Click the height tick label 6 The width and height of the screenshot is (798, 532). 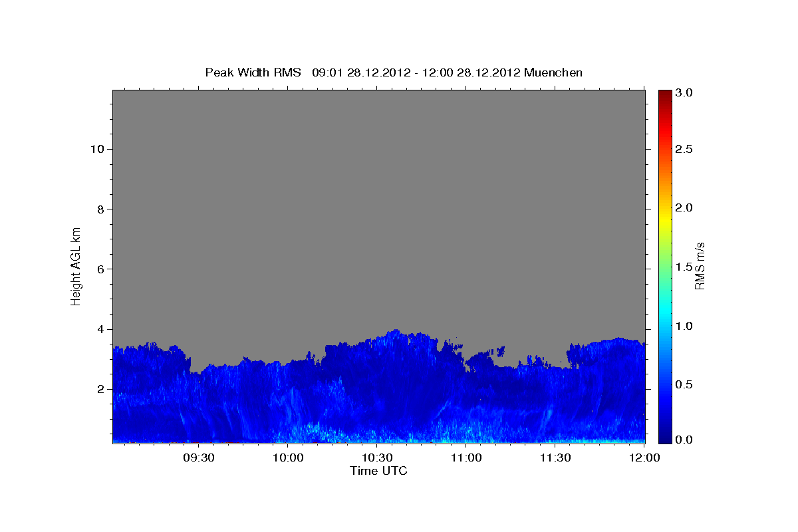[102, 269]
